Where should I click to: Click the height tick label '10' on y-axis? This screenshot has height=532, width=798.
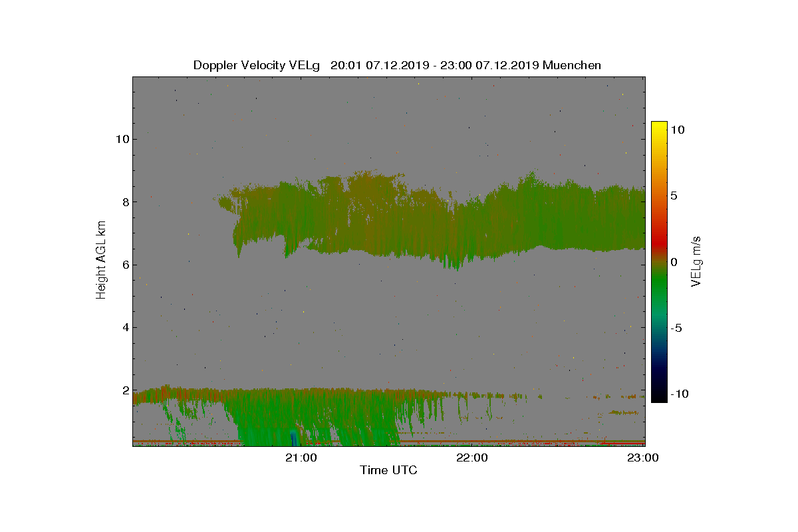tap(121, 139)
